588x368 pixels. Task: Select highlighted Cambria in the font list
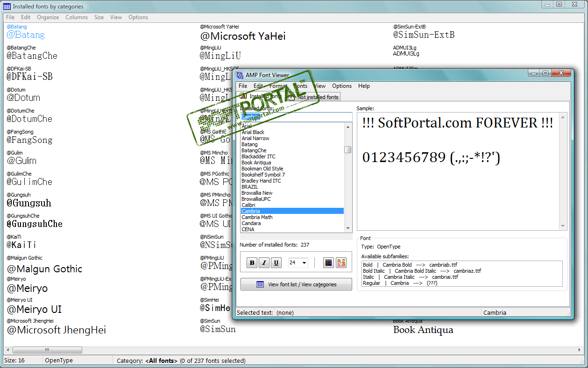[x=292, y=211]
